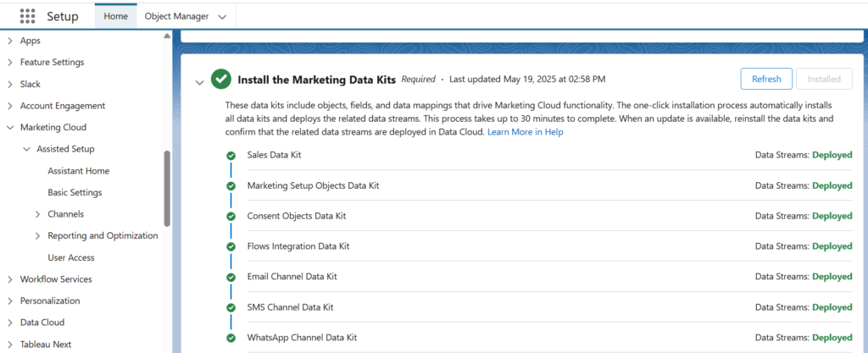Click the Setup app title
868x353 pixels.
point(63,17)
